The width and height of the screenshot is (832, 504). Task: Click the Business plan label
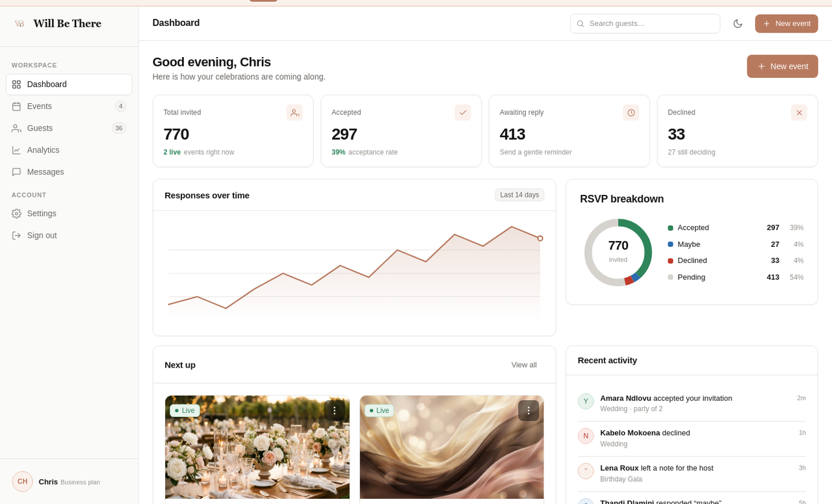click(80, 483)
